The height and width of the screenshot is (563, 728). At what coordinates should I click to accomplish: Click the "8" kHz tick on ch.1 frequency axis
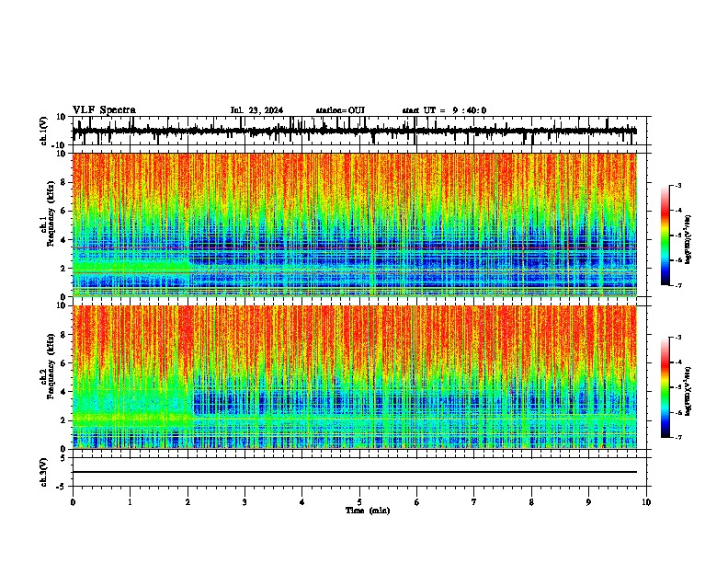(x=64, y=182)
